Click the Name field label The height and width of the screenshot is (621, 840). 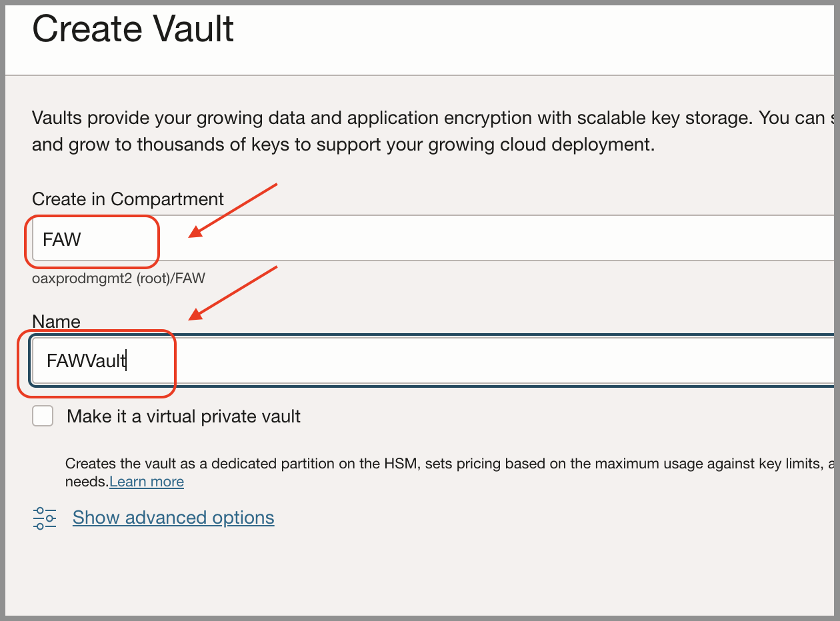point(55,321)
